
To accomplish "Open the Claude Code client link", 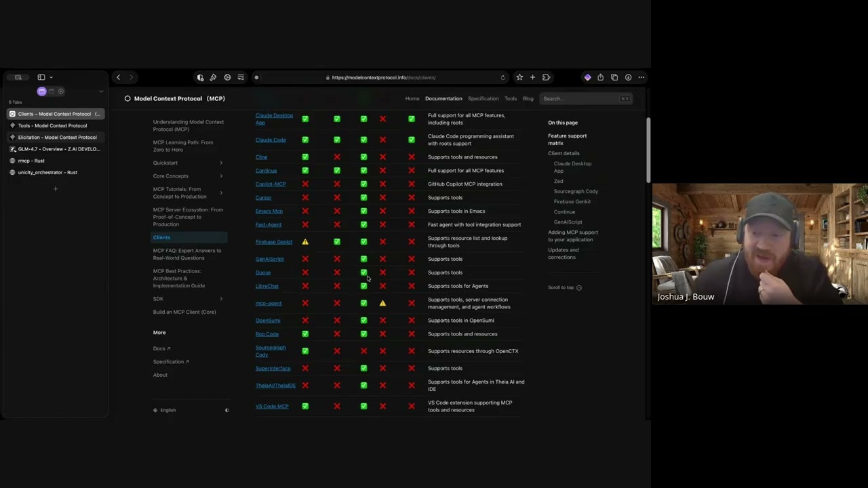I will 271,140.
